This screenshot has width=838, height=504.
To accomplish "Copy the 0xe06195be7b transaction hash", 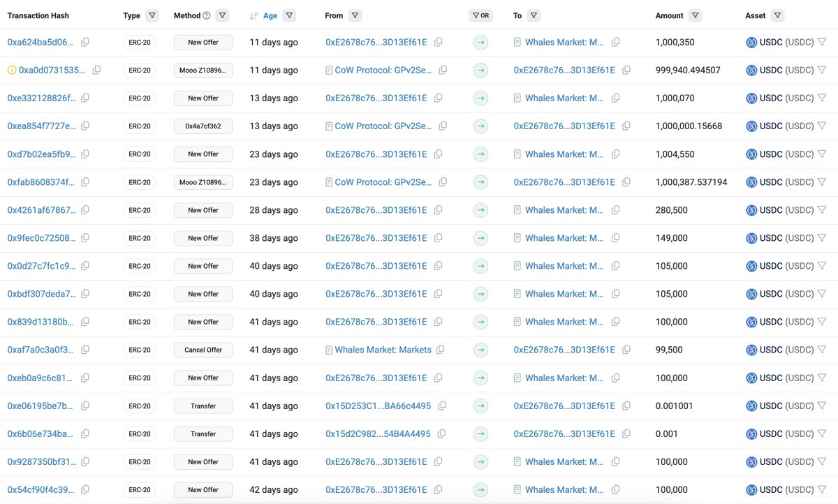I will (85, 406).
